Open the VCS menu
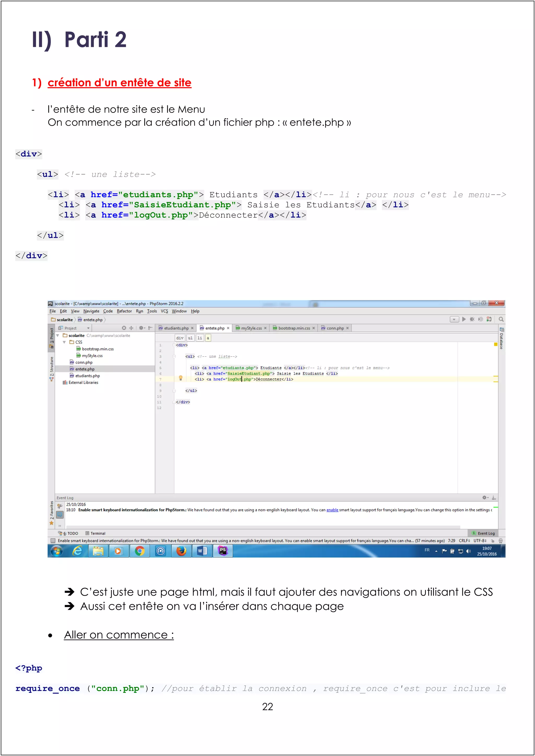535x756 pixels. [164, 311]
